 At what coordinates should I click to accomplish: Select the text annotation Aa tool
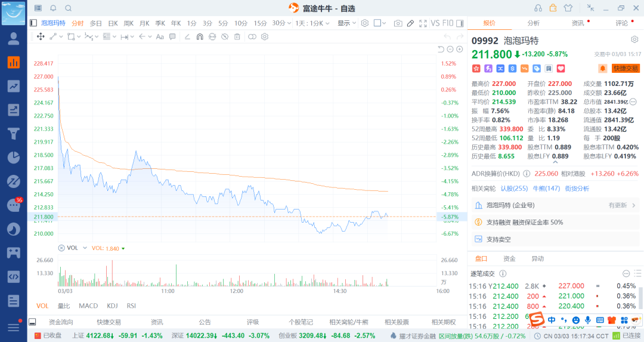160,36
